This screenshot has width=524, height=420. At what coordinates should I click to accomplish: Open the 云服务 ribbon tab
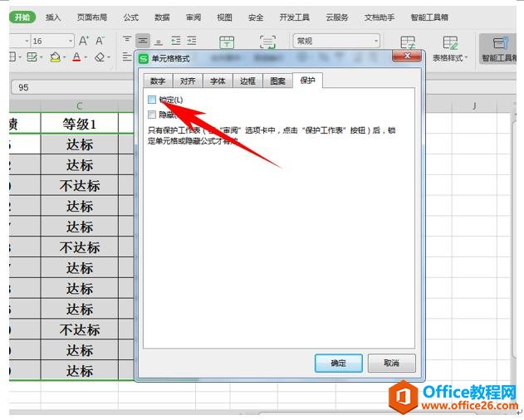coord(337,17)
